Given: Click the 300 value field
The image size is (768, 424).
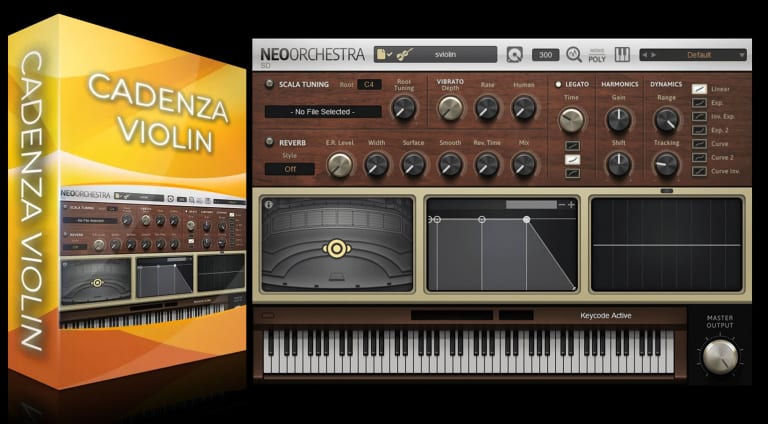Looking at the screenshot, I should point(546,55).
